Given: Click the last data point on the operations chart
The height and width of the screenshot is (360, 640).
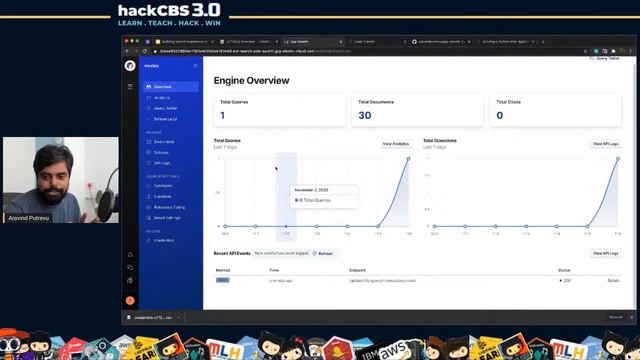Looking at the screenshot, I should coord(618,159).
